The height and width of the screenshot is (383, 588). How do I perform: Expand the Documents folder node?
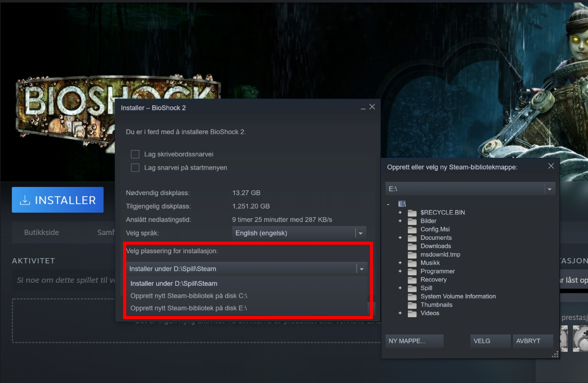tap(400, 238)
